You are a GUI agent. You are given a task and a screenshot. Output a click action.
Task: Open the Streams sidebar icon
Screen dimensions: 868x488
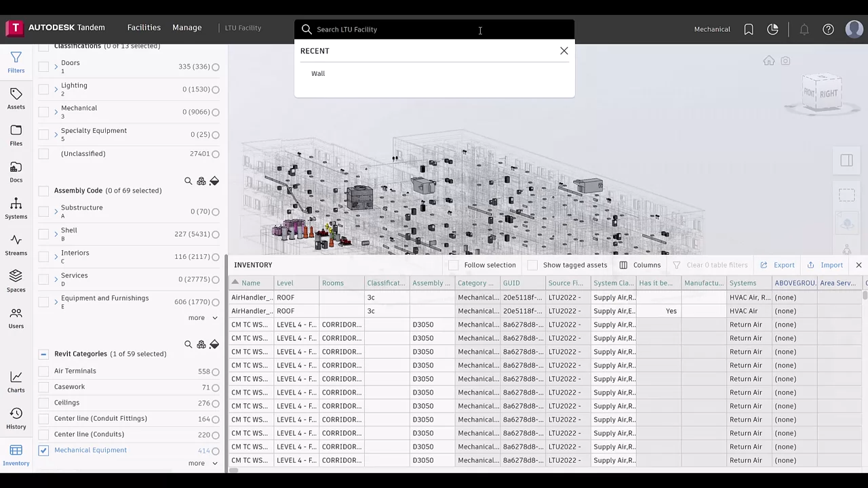coord(16,244)
